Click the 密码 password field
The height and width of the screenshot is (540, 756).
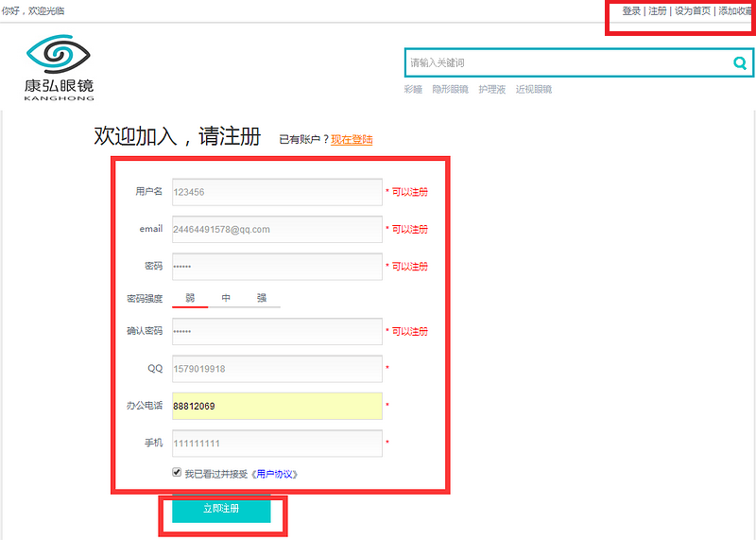tap(276, 267)
